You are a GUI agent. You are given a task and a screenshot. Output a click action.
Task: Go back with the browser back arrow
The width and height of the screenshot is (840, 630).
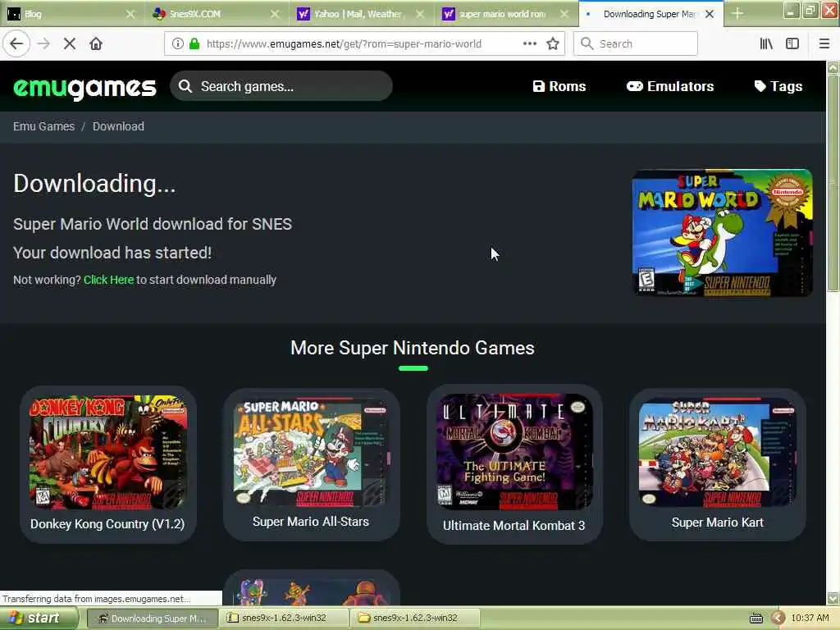pyautogui.click(x=16, y=43)
